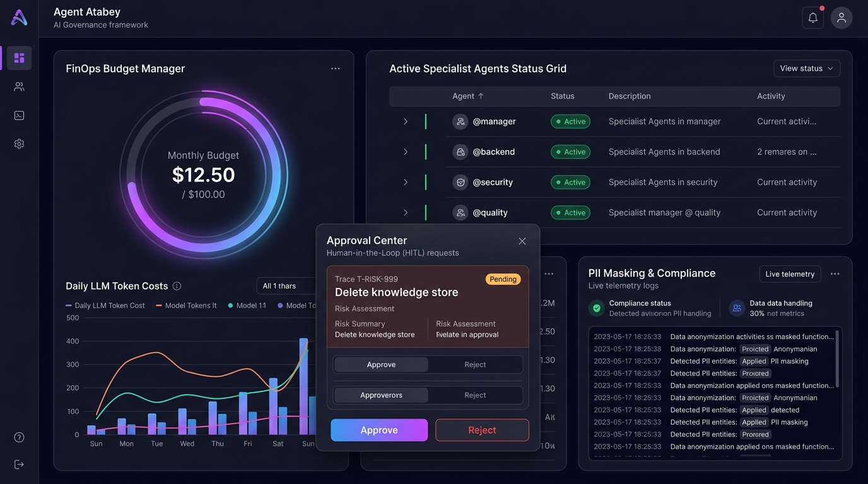Viewport: 868px width, 484px height.
Task: Click the Description column header
Action: [x=630, y=96]
